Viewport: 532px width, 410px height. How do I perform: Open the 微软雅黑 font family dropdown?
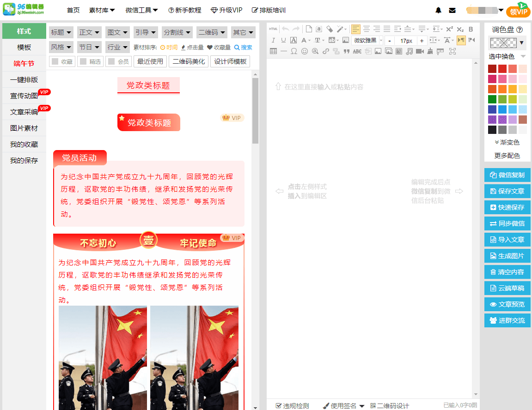[x=368, y=41]
